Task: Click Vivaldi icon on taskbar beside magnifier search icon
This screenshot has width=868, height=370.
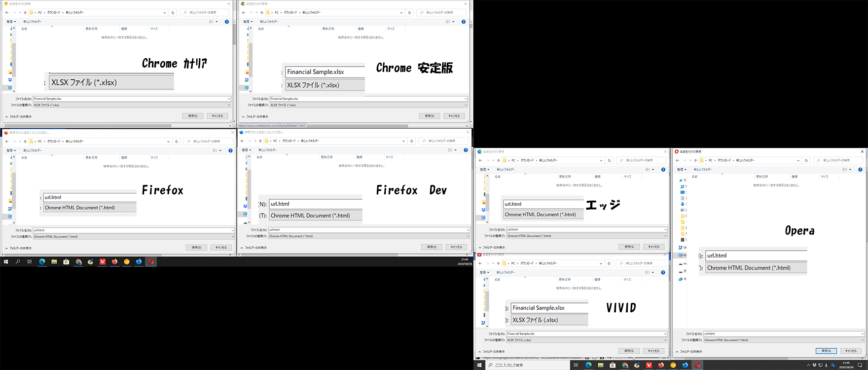Action: 103,262
